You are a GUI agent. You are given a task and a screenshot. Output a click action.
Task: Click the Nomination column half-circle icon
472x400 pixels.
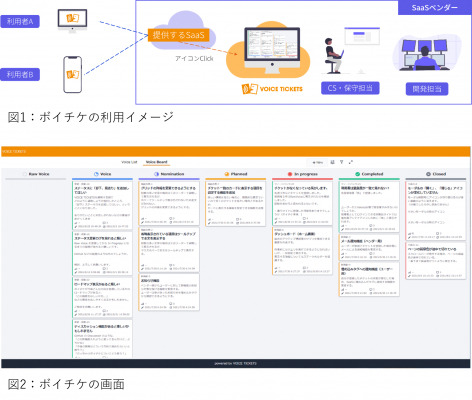(x=156, y=174)
